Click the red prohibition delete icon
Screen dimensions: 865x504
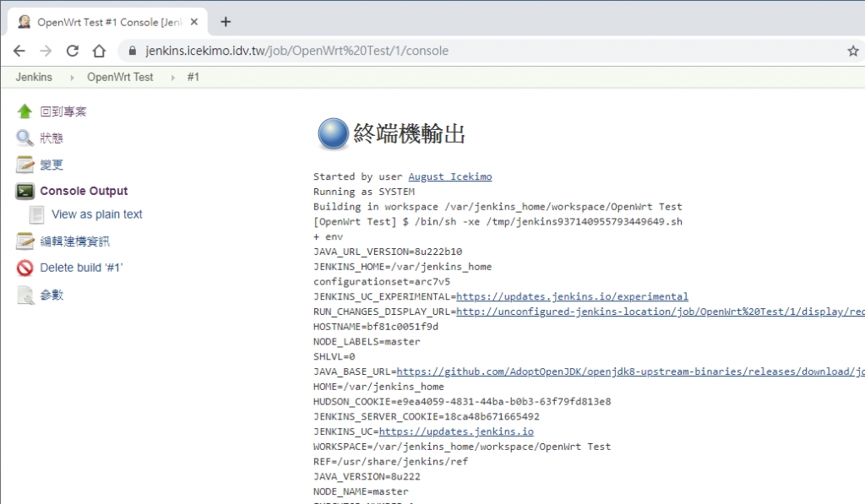point(24,268)
